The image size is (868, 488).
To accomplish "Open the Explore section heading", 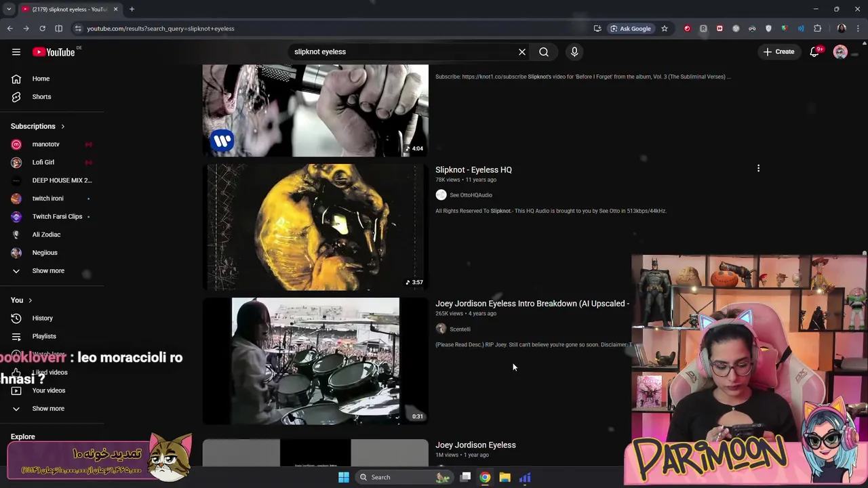I will point(22,436).
